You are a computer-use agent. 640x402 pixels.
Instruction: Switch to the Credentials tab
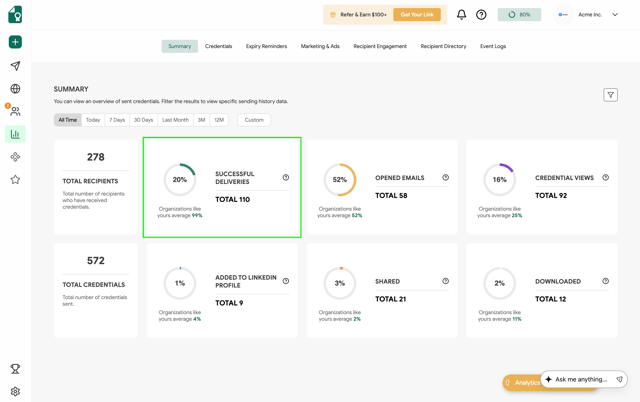(218, 46)
